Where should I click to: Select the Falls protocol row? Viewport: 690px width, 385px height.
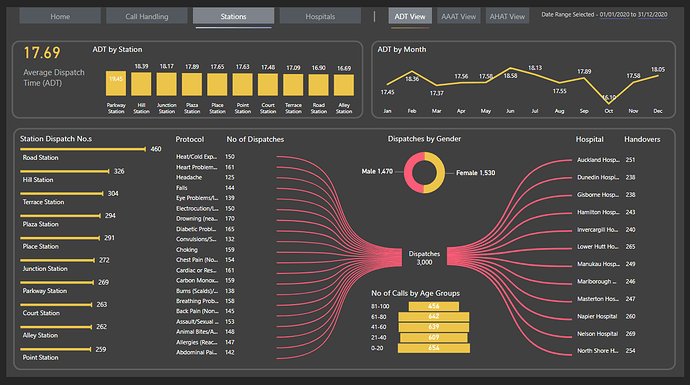pos(206,188)
